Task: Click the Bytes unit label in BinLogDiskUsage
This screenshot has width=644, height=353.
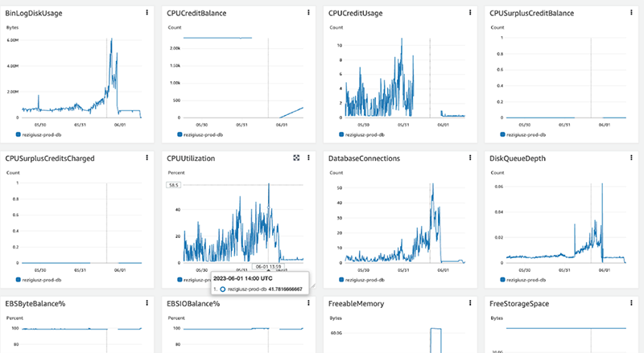Action: click(x=12, y=27)
